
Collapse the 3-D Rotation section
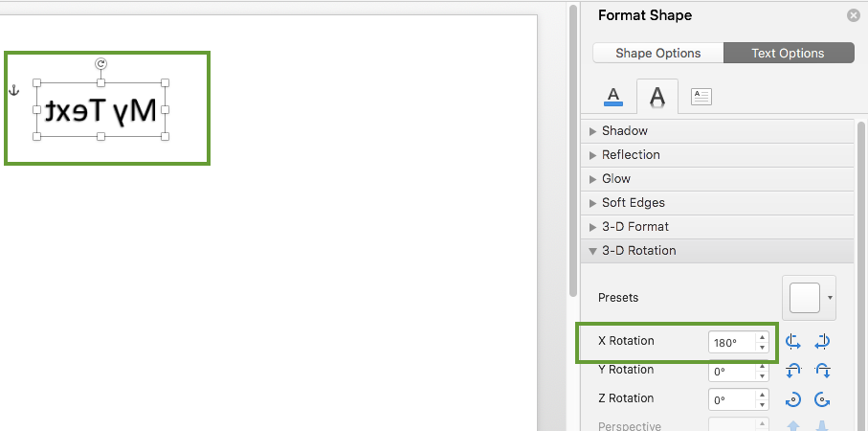point(718,251)
